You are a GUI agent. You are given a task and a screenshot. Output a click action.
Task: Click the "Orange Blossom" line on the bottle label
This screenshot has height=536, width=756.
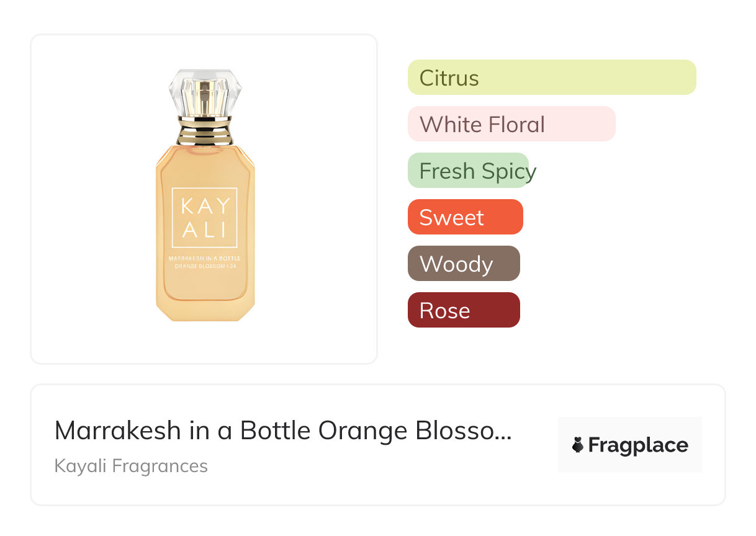[205, 266]
